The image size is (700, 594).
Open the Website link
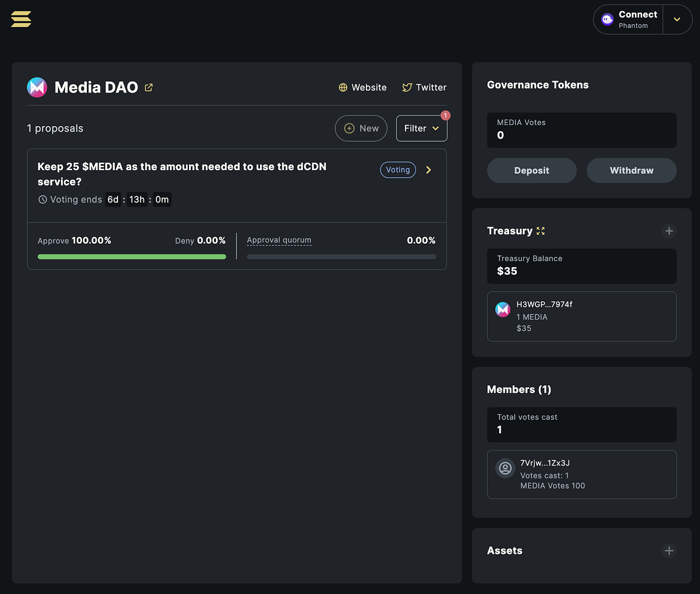click(x=362, y=88)
